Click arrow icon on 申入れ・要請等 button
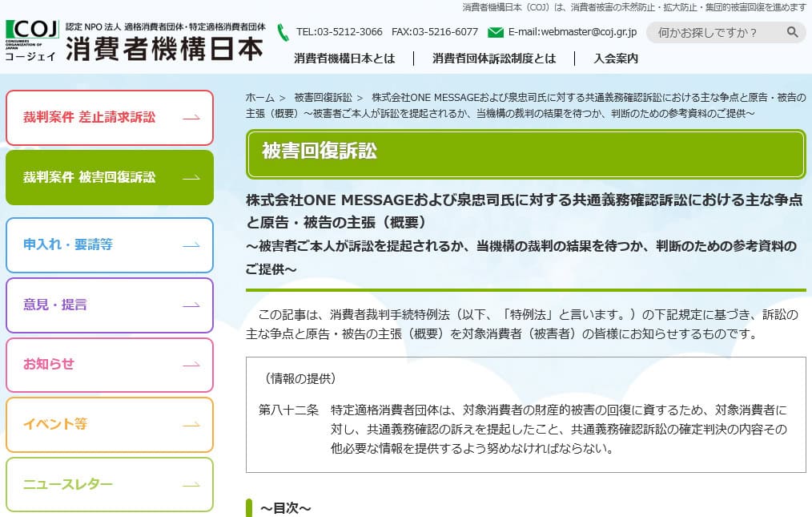The width and height of the screenshot is (812, 517). tap(191, 244)
